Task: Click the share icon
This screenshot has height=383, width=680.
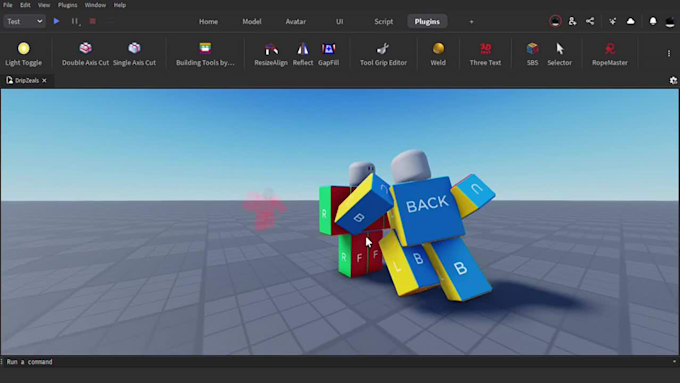Action: 590,21
